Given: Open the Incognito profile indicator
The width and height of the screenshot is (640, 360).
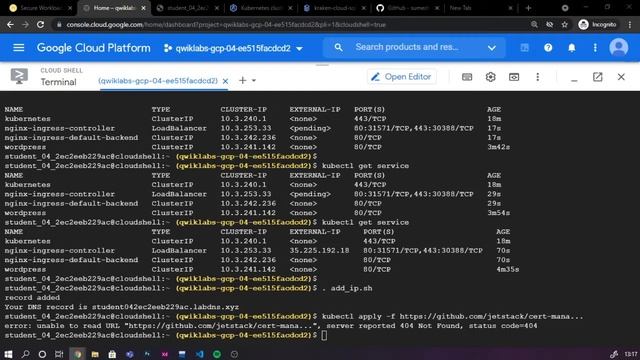Looking at the screenshot, I should tap(598, 24).
